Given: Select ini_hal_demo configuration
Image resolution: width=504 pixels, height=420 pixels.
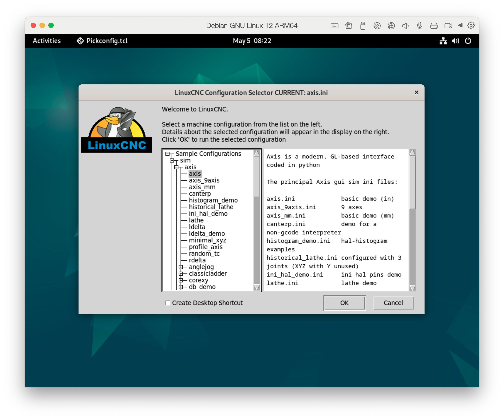Looking at the screenshot, I should [208, 214].
